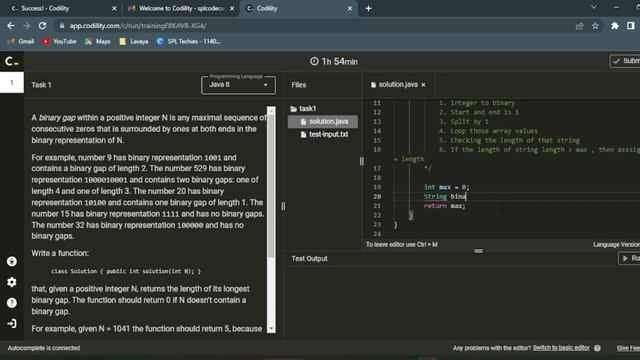The image size is (640, 360).
Task: Open the settings gear in left sidebar
Action: click(x=12, y=282)
